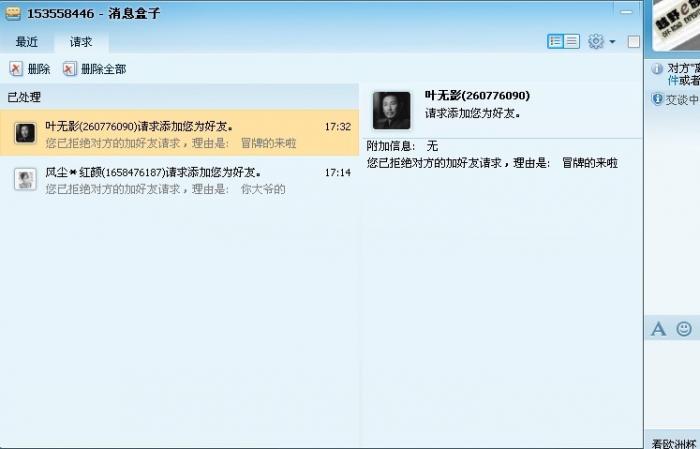This screenshot has width=700, height=449.
Task: Click the message box icon in title bar
Action: [x=13, y=13]
